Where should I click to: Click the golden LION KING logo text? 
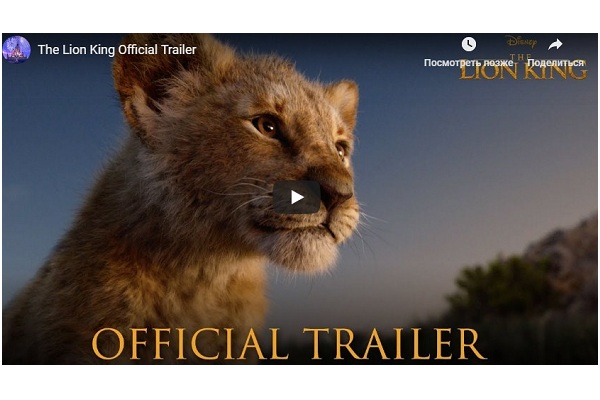pyautogui.click(x=523, y=71)
